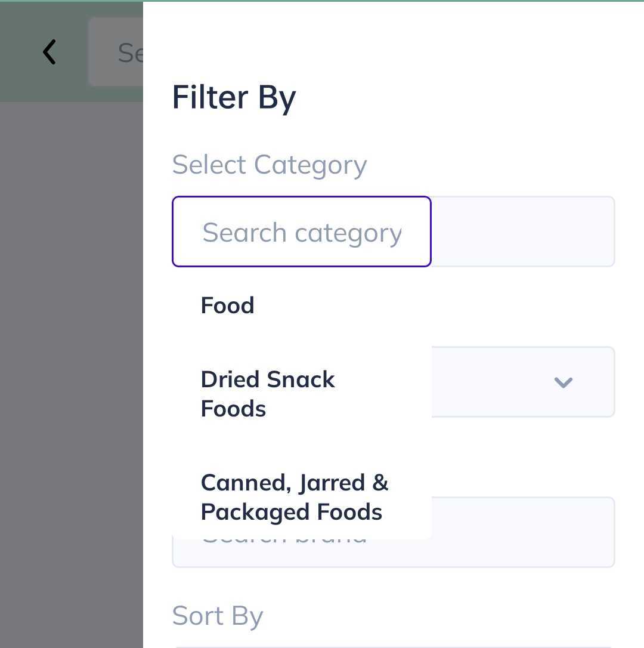Click the 'Select Category' section label
644x648 pixels.
pyautogui.click(x=270, y=165)
